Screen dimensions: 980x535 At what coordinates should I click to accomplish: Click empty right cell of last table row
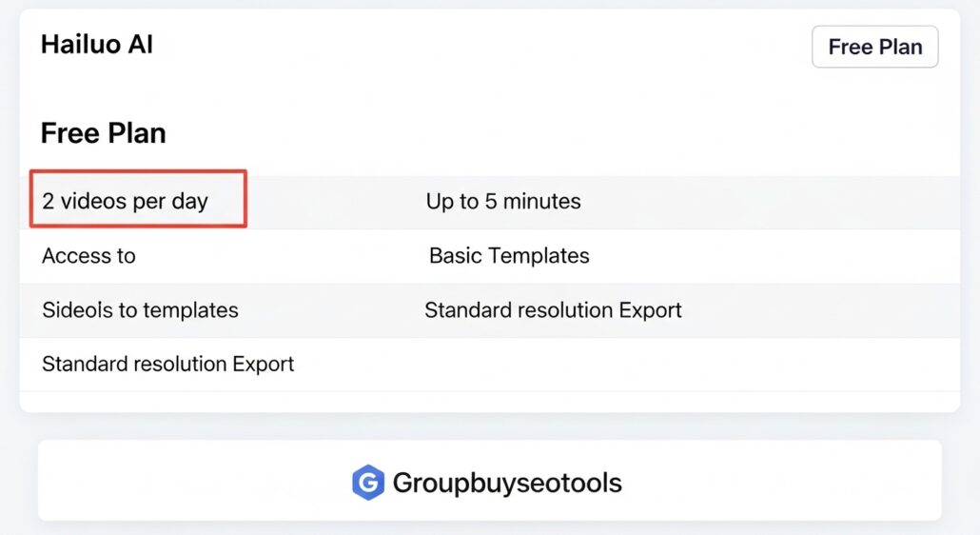pos(666,365)
